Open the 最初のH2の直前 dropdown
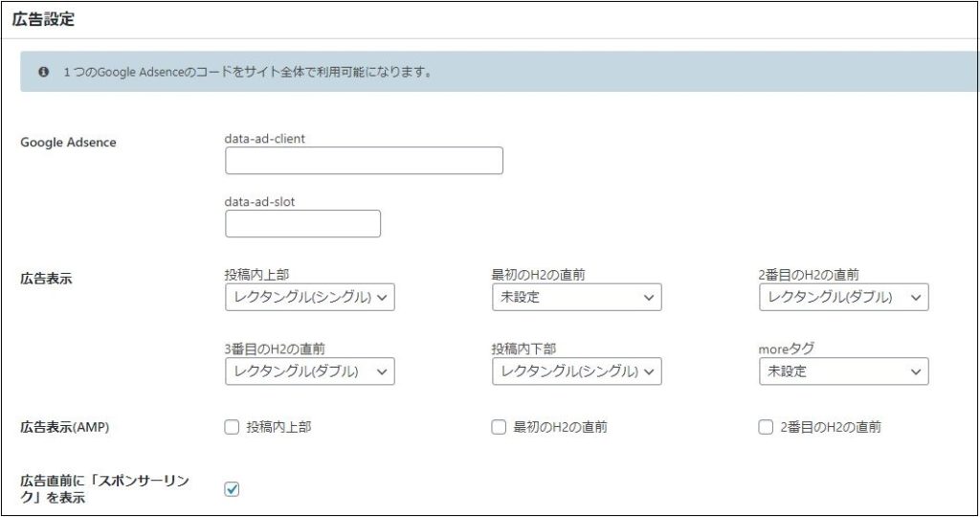The image size is (980, 517). [576, 298]
